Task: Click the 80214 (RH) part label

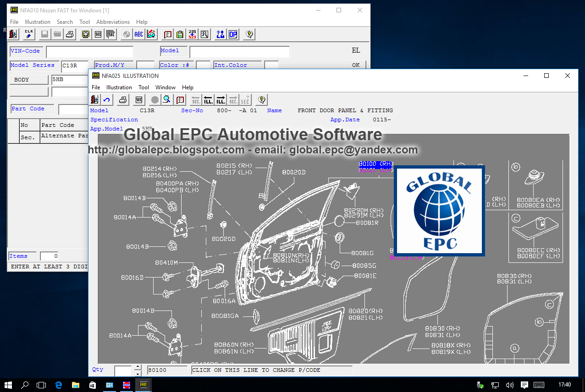Action: pos(160,169)
